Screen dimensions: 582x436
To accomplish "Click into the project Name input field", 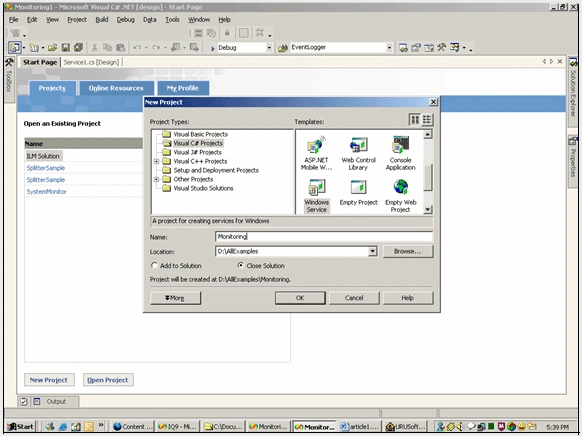I will coord(324,237).
